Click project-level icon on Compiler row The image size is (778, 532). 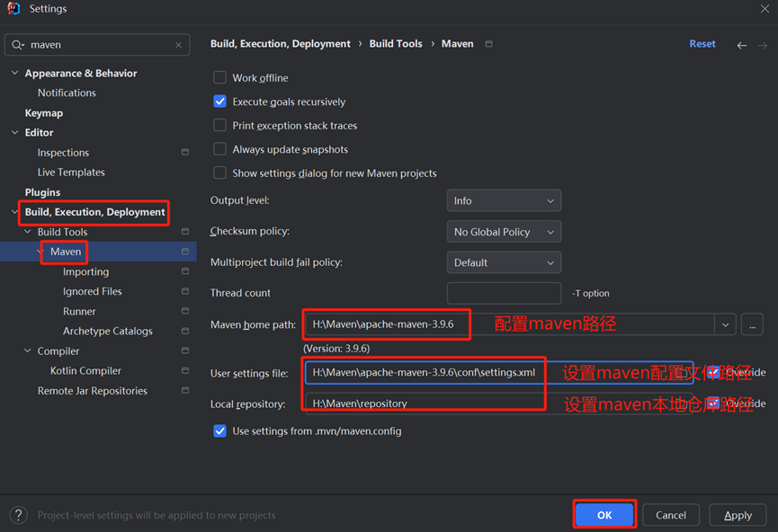click(185, 350)
